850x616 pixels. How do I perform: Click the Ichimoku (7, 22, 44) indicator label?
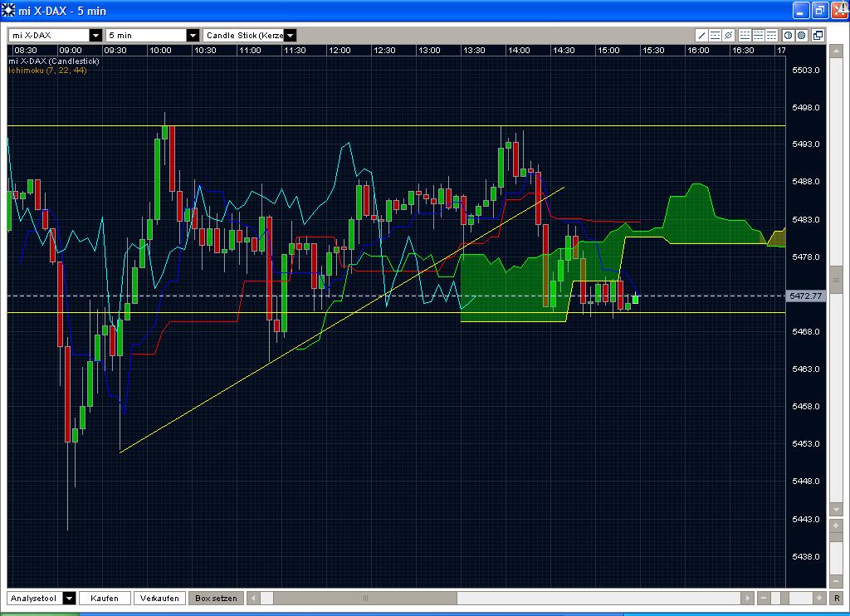(47, 71)
